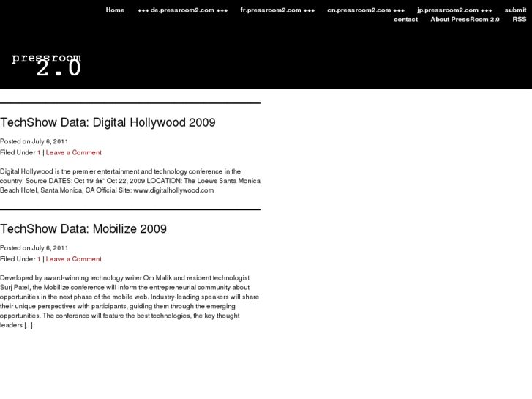Click the Mobilize excerpt mentioning Om Malik
This screenshot has width=532, height=399.
(x=130, y=302)
